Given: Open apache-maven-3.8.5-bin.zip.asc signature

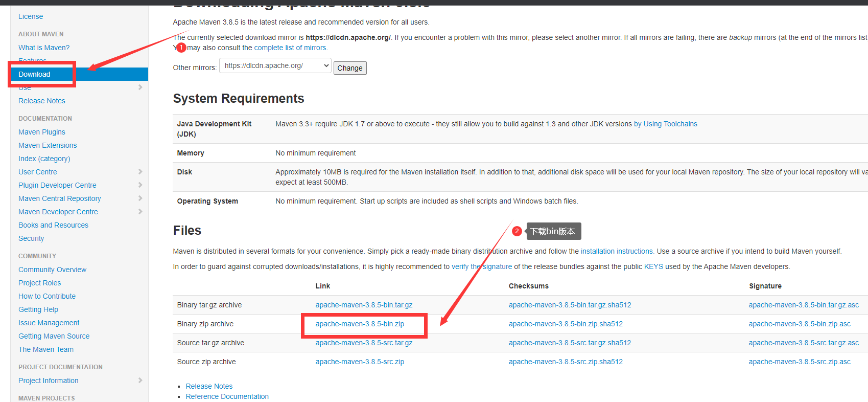Looking at the screenshot, I should [x=800, y=324].
